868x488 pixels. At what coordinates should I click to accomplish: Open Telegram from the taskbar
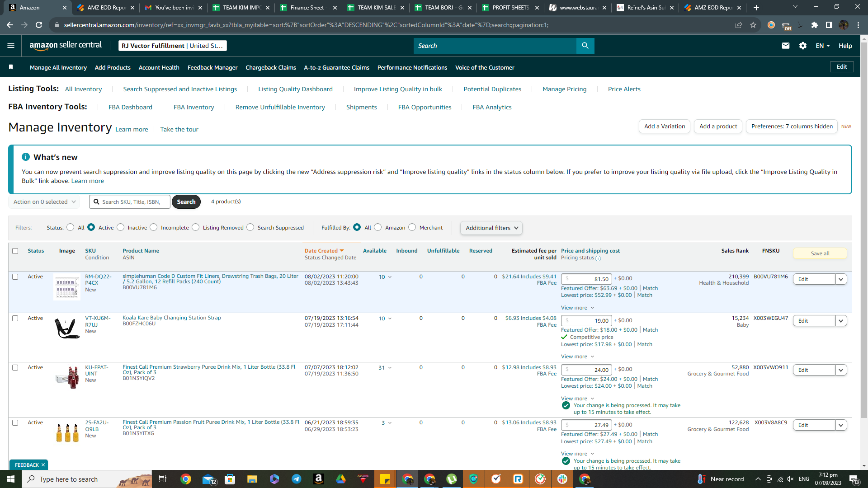click(297, 479)
